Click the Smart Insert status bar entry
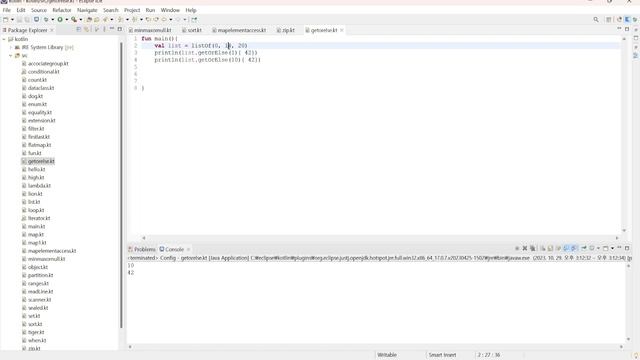 tap(442, 355)
